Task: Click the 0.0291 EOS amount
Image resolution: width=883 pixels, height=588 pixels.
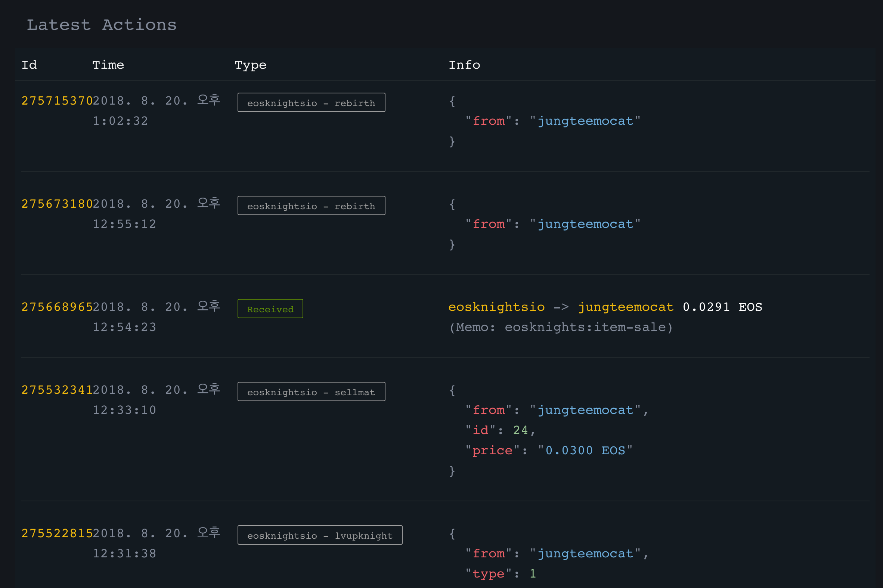Action: pos(722,307)
